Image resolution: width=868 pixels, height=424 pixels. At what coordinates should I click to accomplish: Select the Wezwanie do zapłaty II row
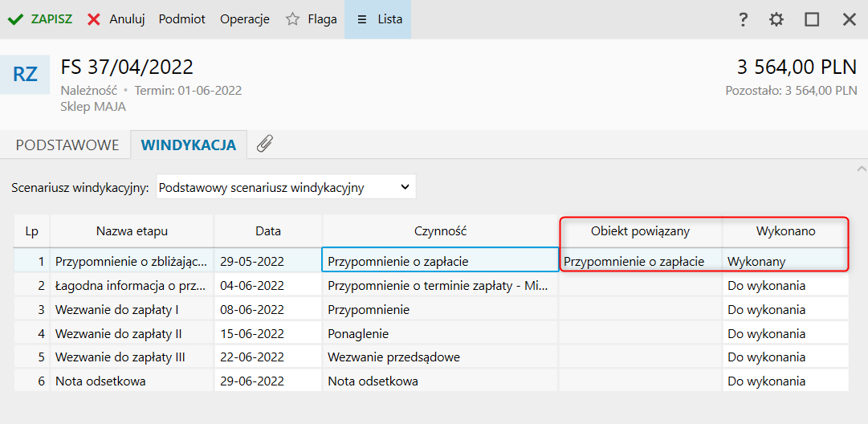[430, 334]
